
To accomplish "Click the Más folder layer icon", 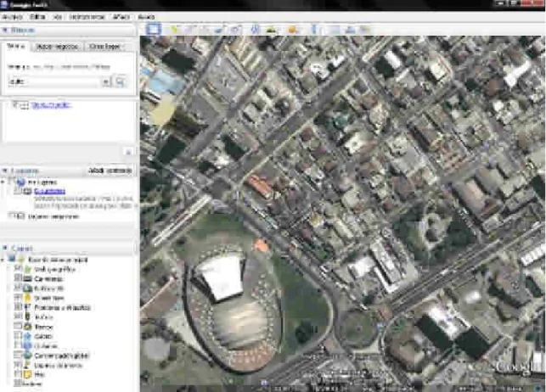I will pos(27,374).
